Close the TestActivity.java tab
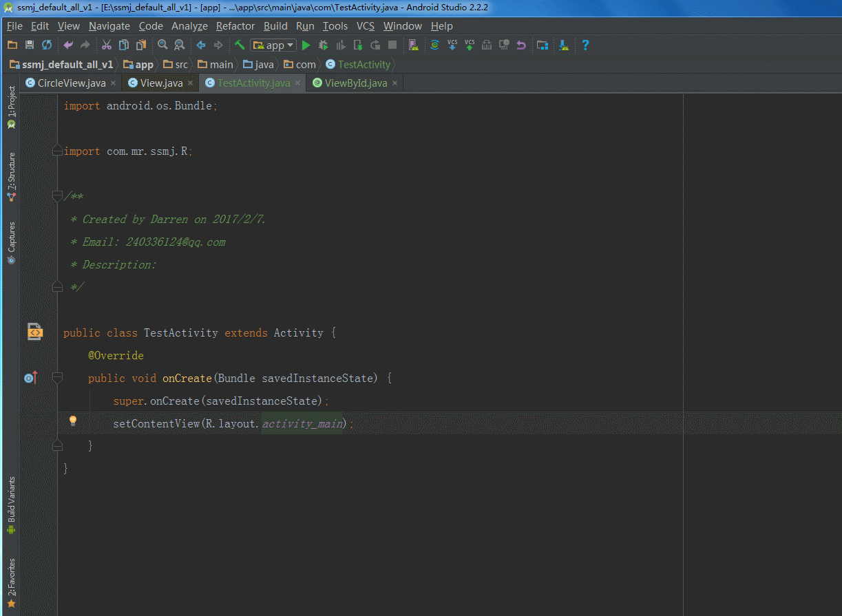Viewport: 842px width, 616px height. pyautogui.click(x=298, y=83)
